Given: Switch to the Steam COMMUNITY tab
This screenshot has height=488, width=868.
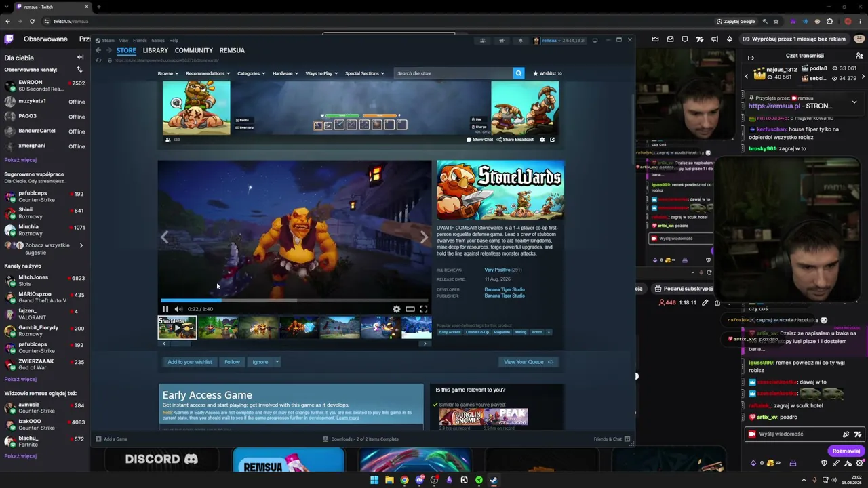Looking at the screenshot, I should click(194, 50).
